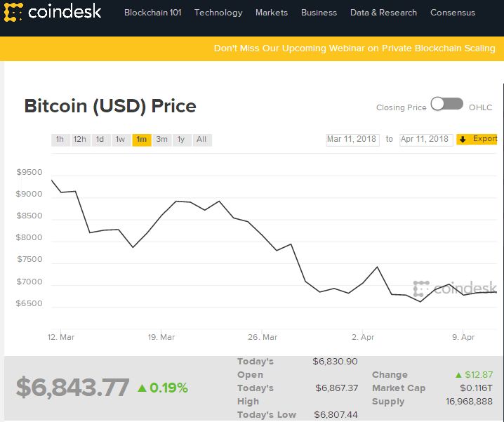The image size is (504, 422).
Task: Click the CoinDesk watermark on the chart
Action: pos(455,288)
